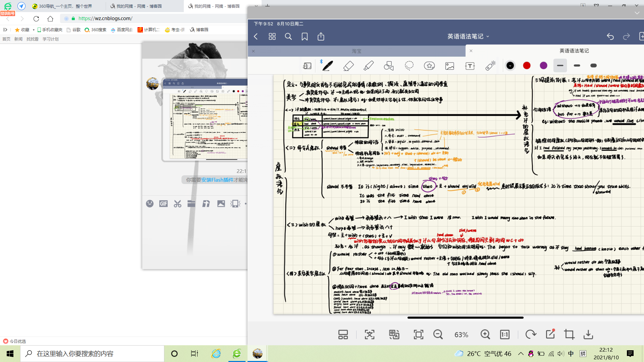The height and width of the screenshot is (362, 644).
Task: Expand the 收藏 favorites dropdown arrow
Action: pos(34,30)
